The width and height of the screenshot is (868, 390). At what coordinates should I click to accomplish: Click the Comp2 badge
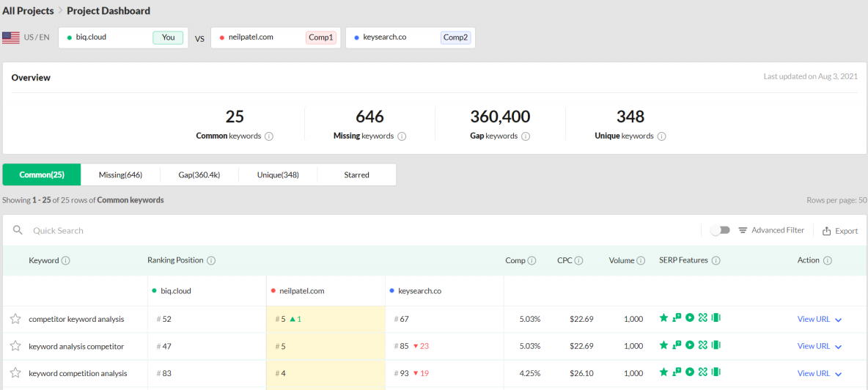point(455,37)
